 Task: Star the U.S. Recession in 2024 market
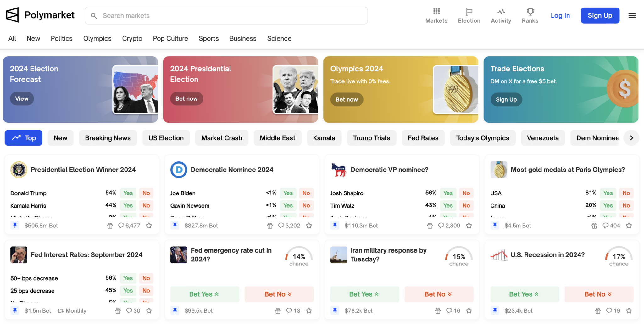[629, 311]
